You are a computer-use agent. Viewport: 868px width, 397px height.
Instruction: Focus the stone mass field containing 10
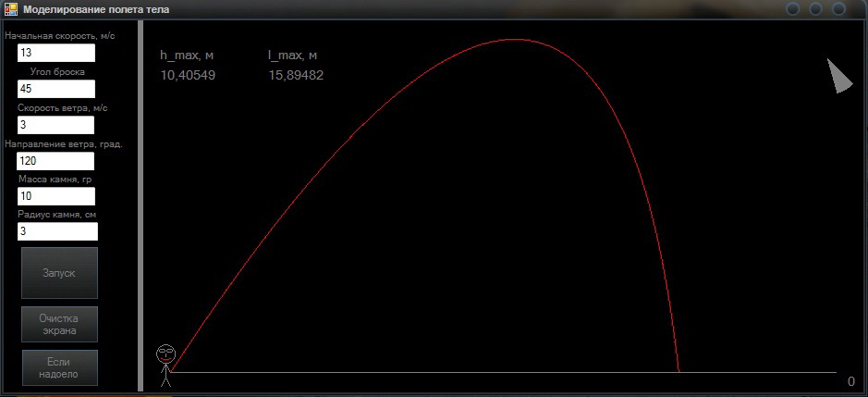(x=55, y=196)
